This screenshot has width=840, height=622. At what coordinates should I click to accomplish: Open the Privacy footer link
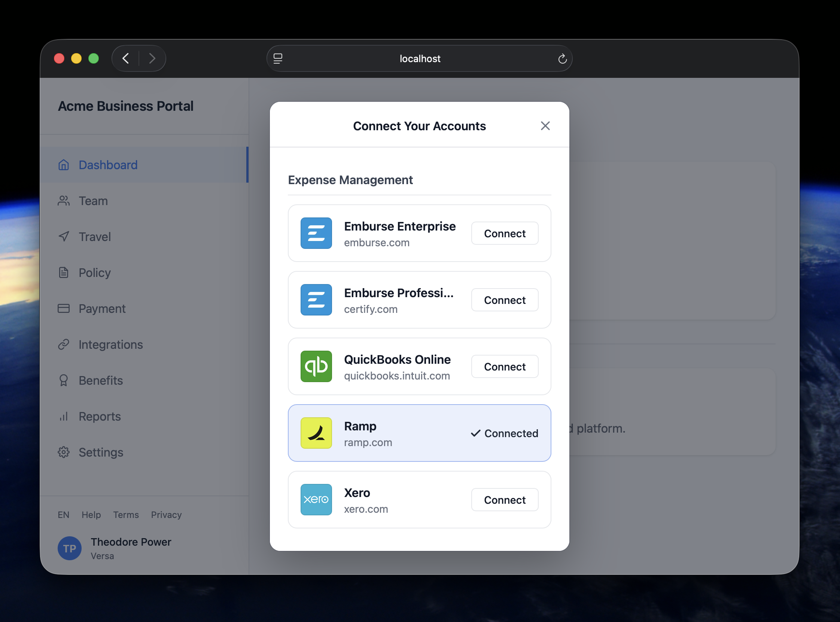pyautogui.click(x=166, y=515)
